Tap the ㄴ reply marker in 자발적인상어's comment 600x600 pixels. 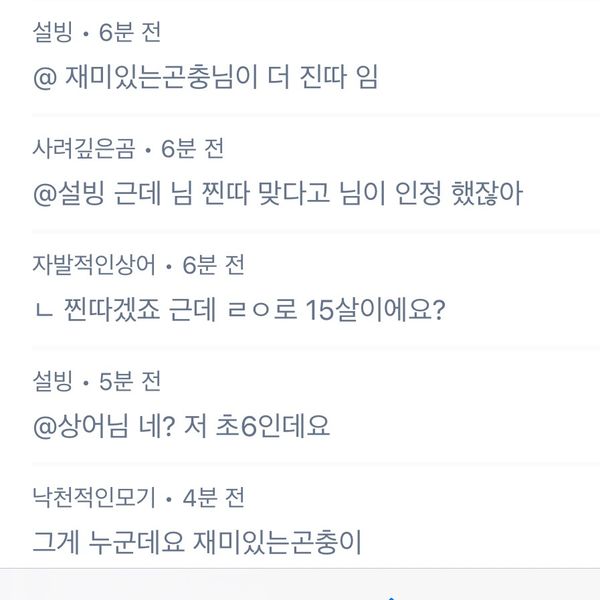(44, 311)
